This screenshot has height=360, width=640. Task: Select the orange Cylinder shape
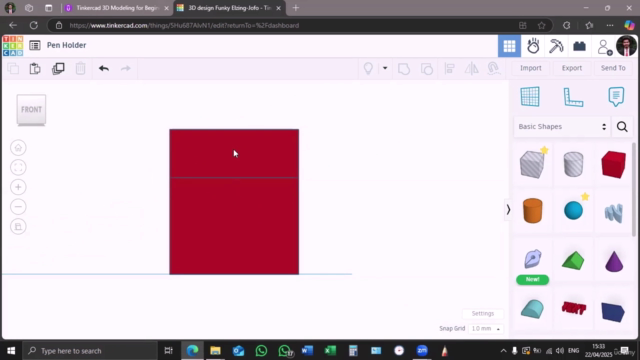[532, 211]
